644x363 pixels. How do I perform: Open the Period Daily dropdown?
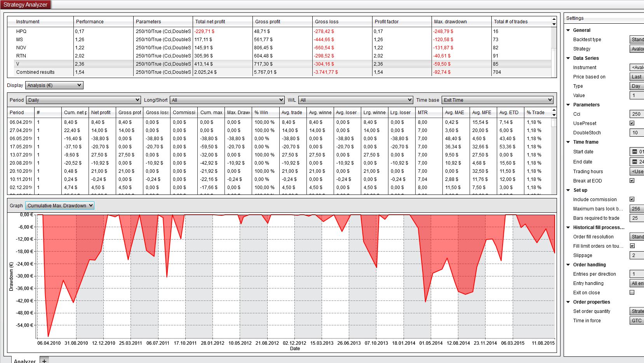(83, 100)
